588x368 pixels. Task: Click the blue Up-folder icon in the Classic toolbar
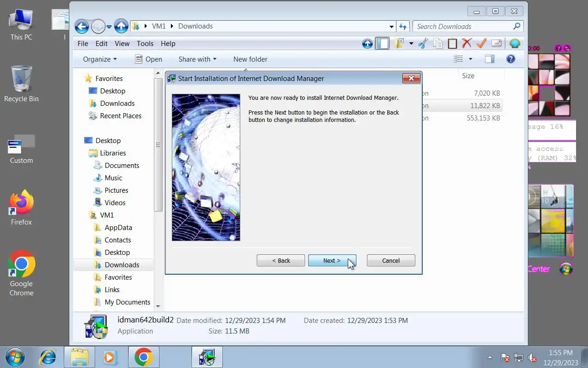367,44
